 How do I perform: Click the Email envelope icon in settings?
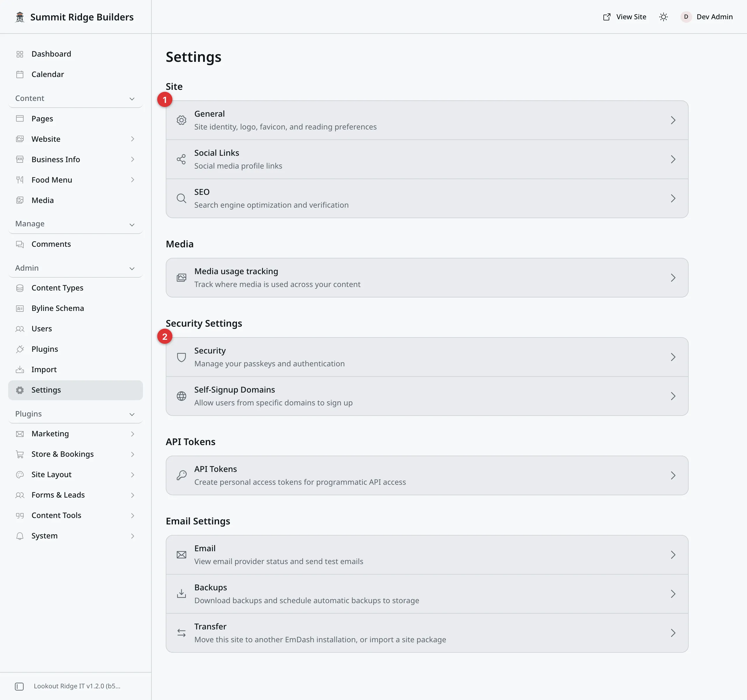click(181, 555)
